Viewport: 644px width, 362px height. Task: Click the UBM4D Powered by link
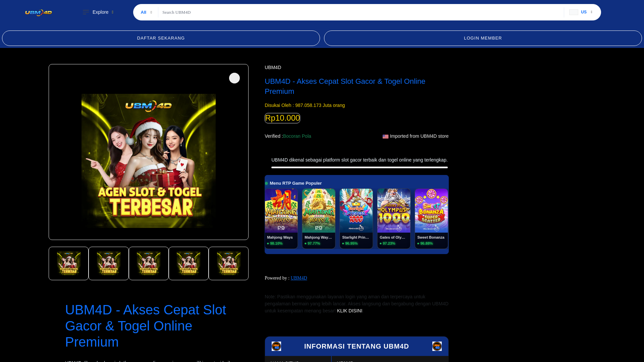click(299, 278)
